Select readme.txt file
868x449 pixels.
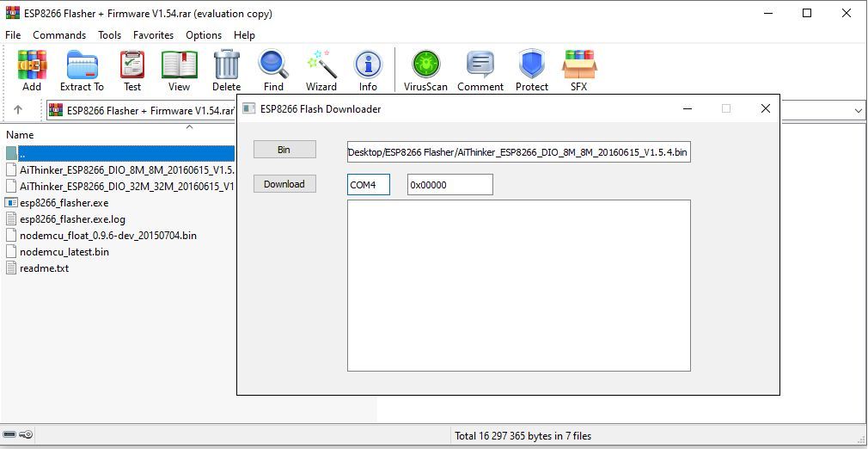click(x=38, y=268)
